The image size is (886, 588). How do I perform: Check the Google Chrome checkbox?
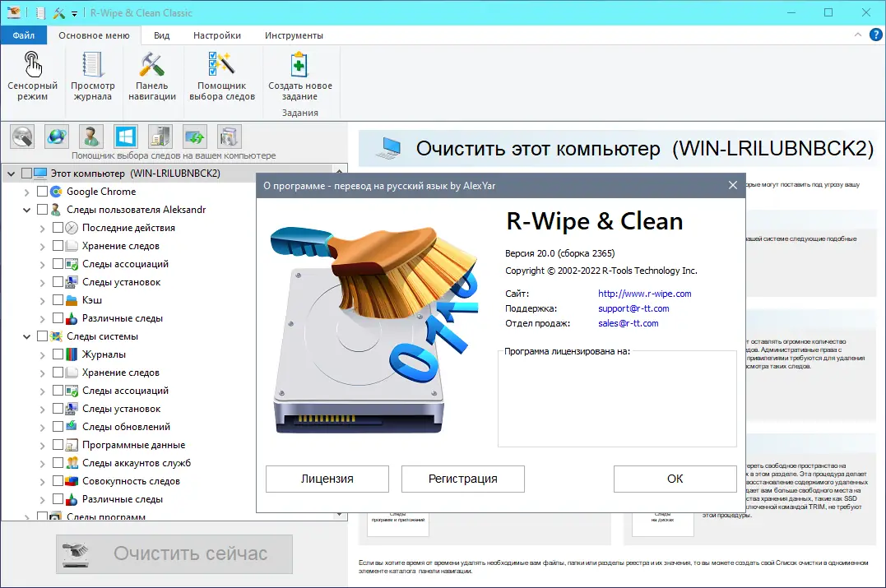click(42, 192)
